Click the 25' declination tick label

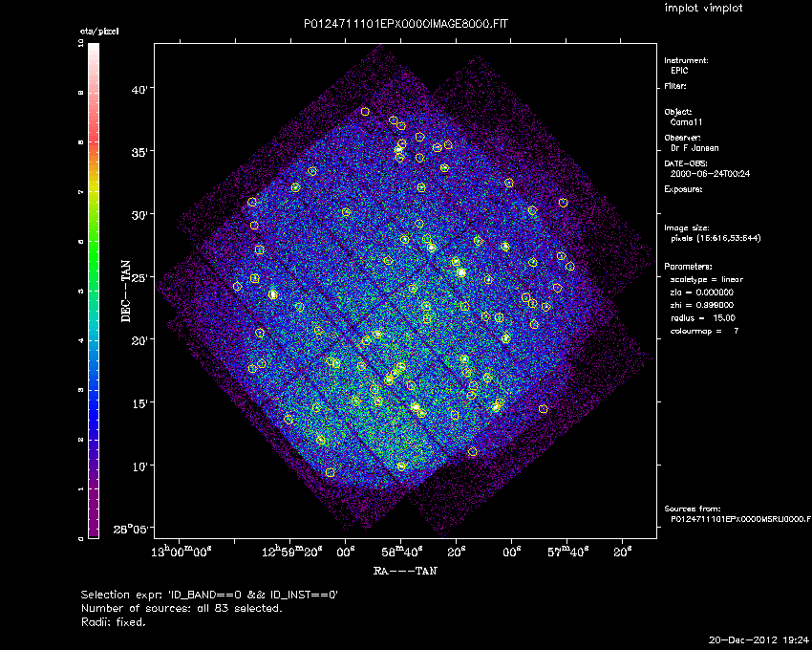coord(139,278)
